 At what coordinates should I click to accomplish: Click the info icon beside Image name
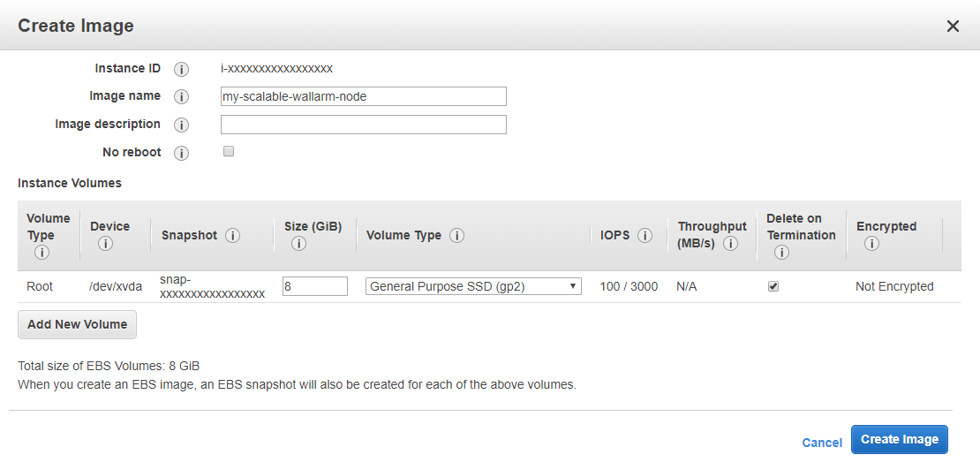tap(182, 96)
